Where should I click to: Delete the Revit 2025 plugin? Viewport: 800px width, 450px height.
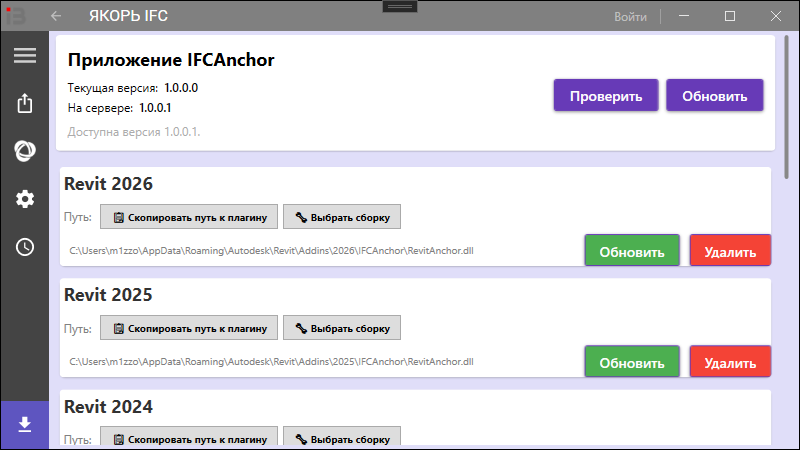point(730,362)
